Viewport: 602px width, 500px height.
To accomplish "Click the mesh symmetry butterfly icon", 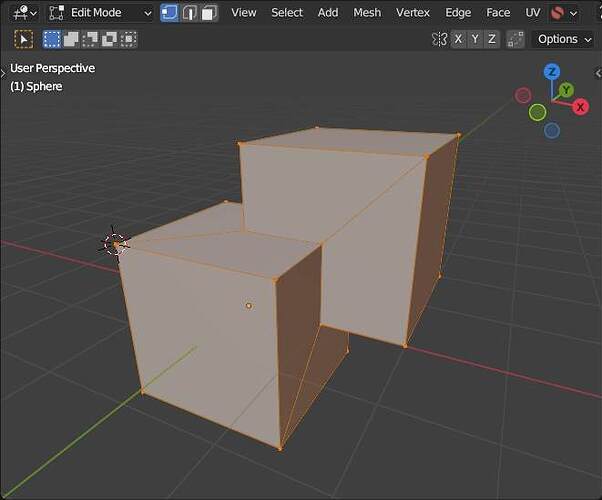I will click(439, 39).
